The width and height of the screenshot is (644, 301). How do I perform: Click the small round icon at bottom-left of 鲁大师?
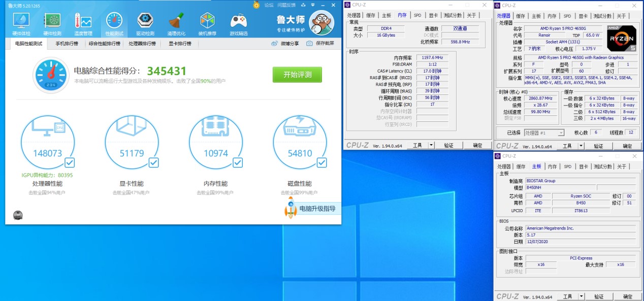pos(18,215)
